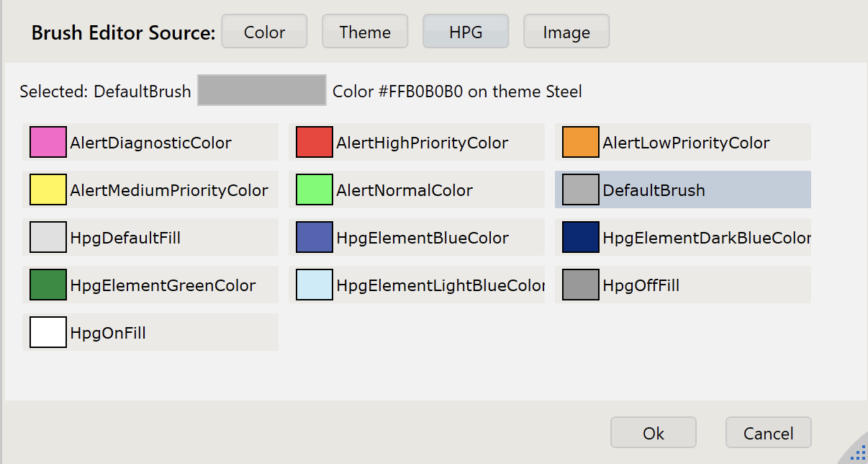Image resolution: width=868 pixels, height=464 pixels.
Task: Choose the AlertLowPriorityColor orange swatch
Action: 581,142
